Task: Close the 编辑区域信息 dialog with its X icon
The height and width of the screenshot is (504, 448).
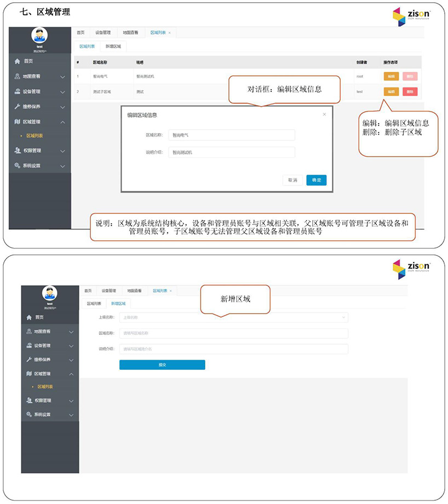Action: [x=324, y=114]
